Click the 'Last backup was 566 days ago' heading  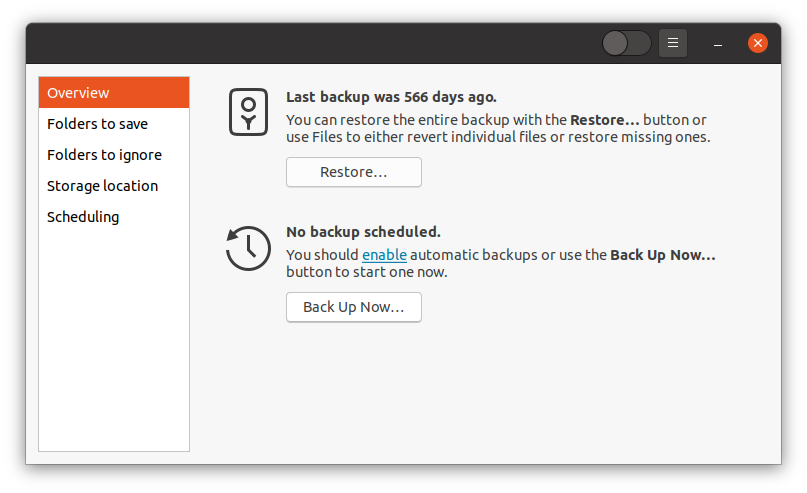[391, 97]
